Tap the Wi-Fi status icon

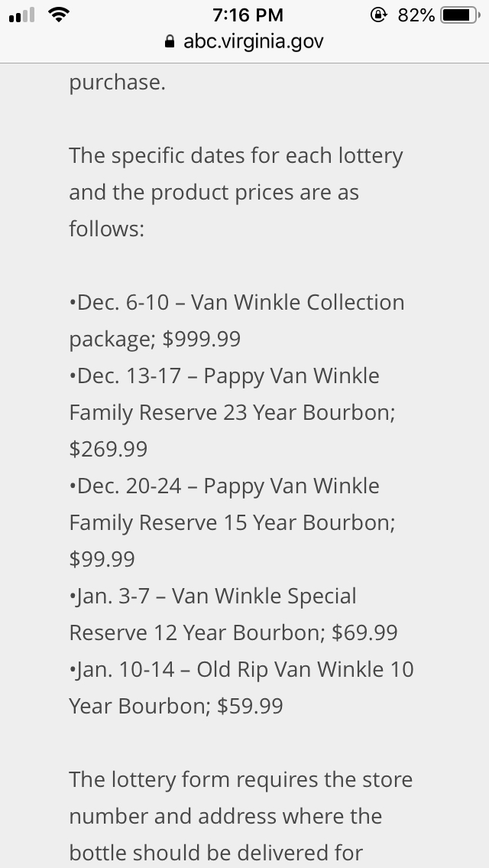[x=58, y=15]
